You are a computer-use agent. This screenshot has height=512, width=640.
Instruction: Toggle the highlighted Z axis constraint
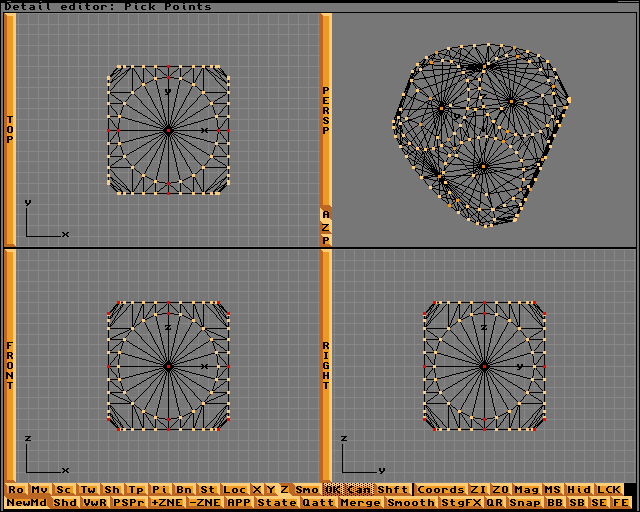coord(285,489)
